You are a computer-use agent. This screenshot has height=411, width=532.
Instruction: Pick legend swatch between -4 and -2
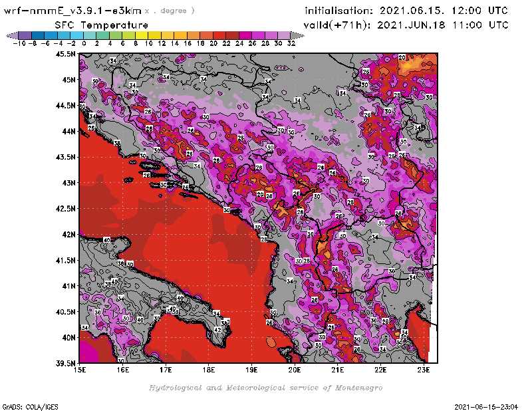(x=64, y=35)
